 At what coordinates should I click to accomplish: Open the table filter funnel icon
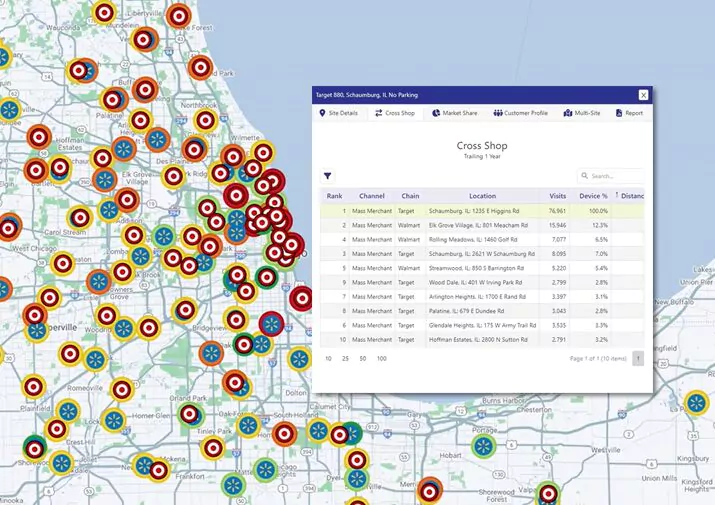pyautogui.click(x=327, y=176)
